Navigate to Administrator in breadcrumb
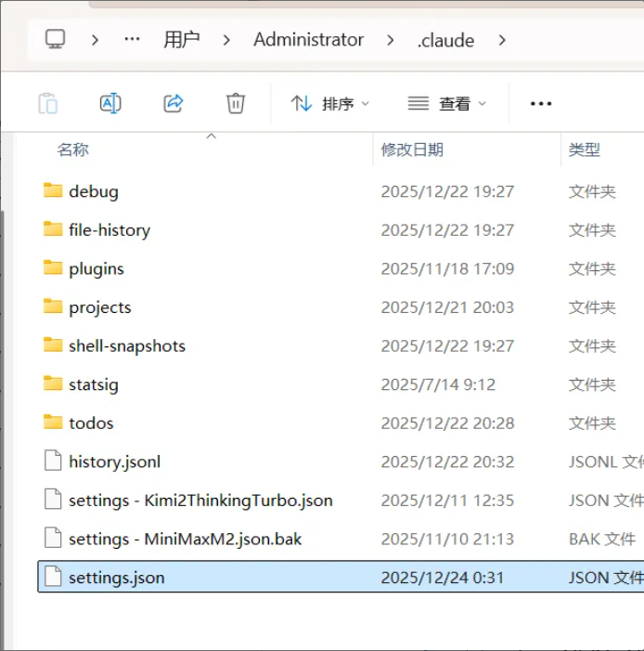The image size is (644, 651). [309, 40]
